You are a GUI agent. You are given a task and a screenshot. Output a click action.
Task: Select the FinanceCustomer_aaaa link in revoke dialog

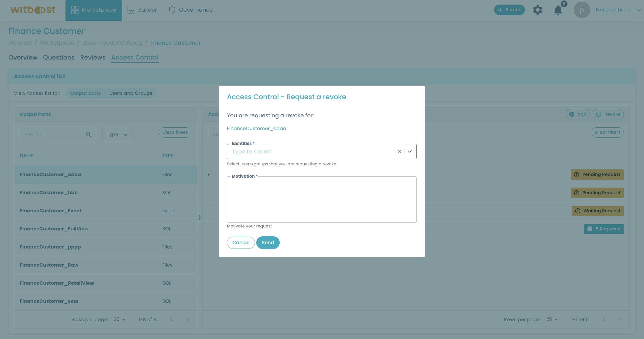pyautogui.click(x=256, y=128)
